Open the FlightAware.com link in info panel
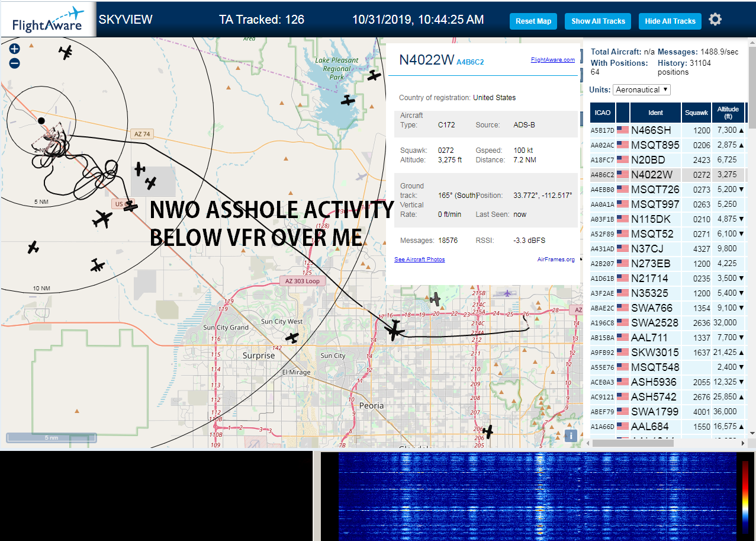Viewport: 756px width, 541px height. point(552,59)
